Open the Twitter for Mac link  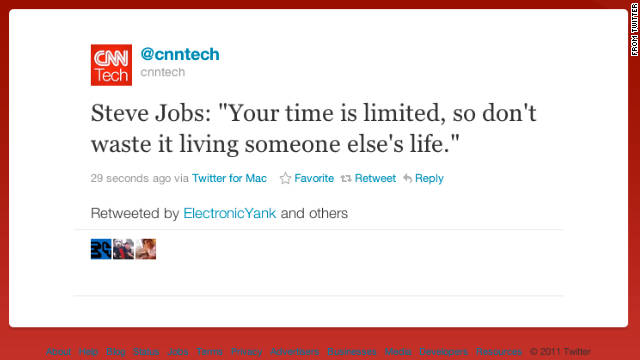click(229, 178)
